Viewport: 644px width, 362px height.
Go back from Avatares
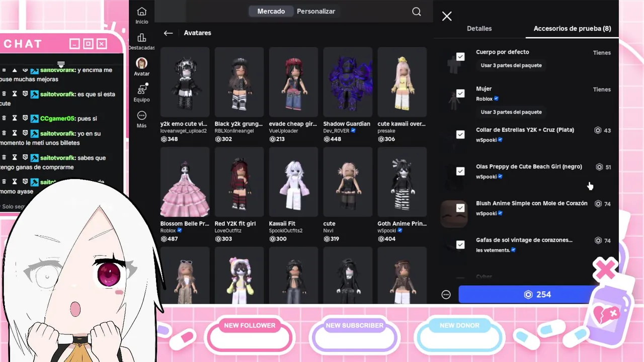point(168,33)
